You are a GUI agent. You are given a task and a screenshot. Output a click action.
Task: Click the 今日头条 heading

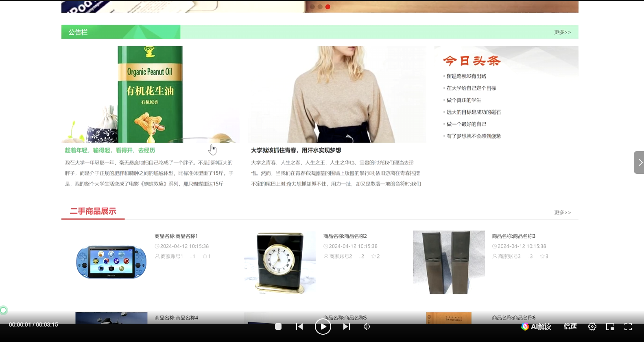coord(472,61)
